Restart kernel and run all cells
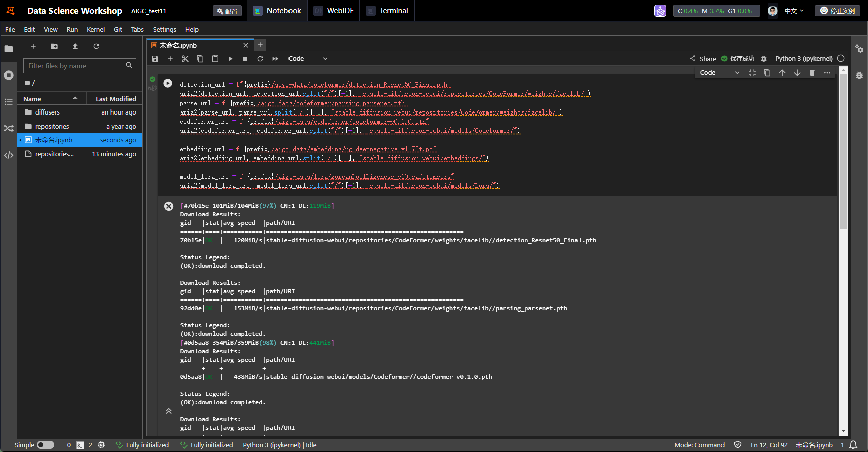This screenshot has height=452, width=868. pos(275,59)
